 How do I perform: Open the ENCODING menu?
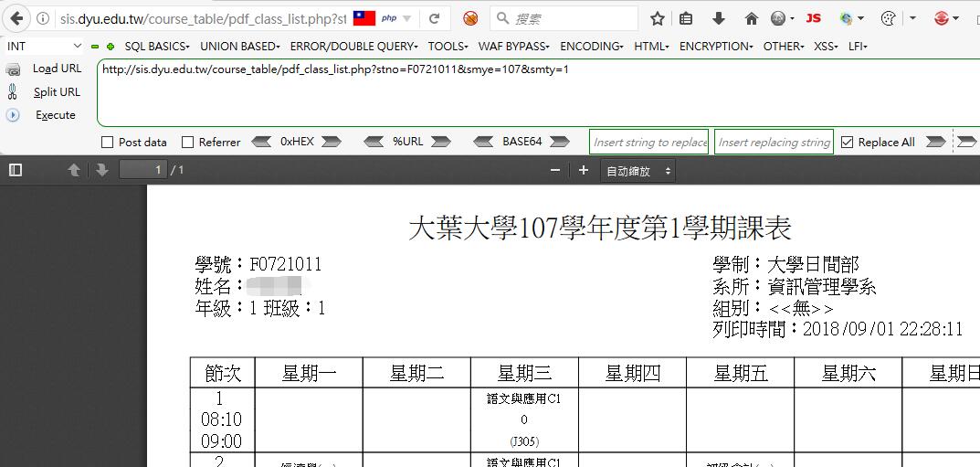pos(592,47)
